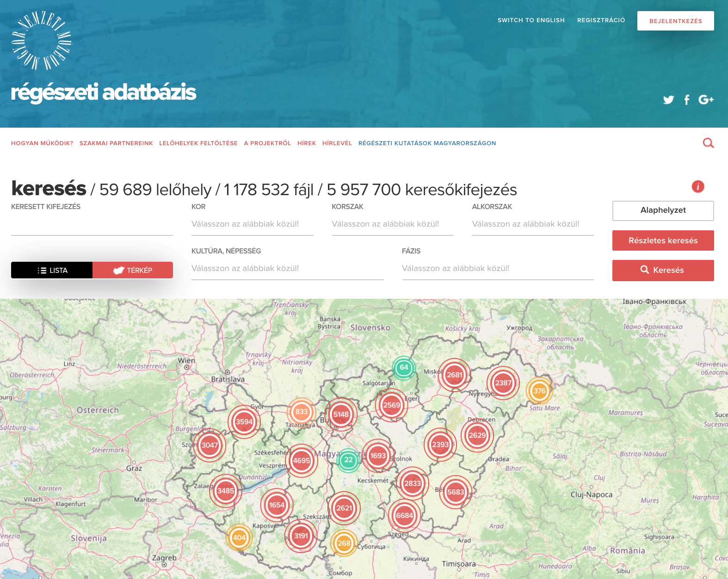The height and width of the screenshot is (579, 728).
Task: Click the Google Plus icon
Action: pos(706,100)
